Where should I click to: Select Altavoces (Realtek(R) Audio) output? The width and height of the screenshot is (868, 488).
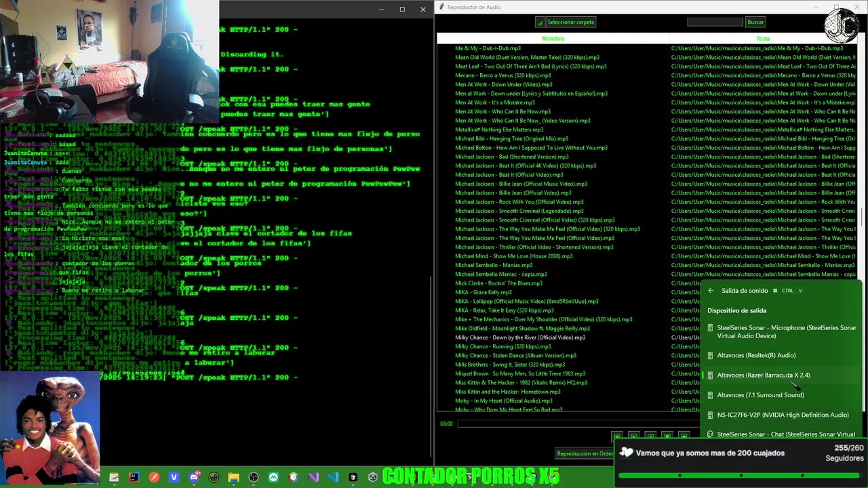(781, 355)
